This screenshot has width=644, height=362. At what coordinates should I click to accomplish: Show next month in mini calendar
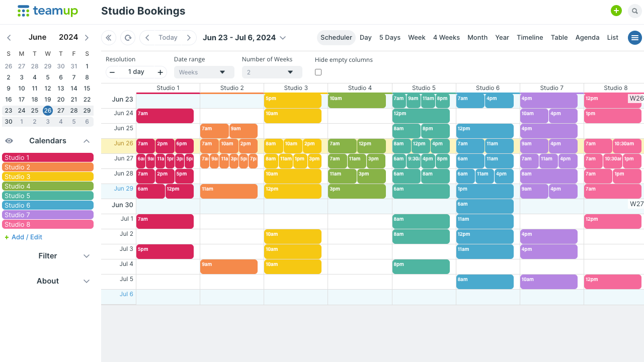tap(87, 38)
